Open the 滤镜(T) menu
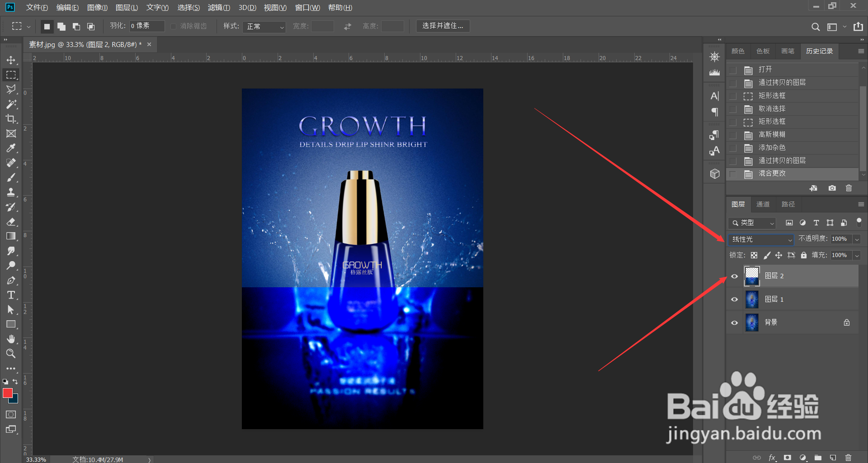 pyautogui.click(x=219, y=8)
